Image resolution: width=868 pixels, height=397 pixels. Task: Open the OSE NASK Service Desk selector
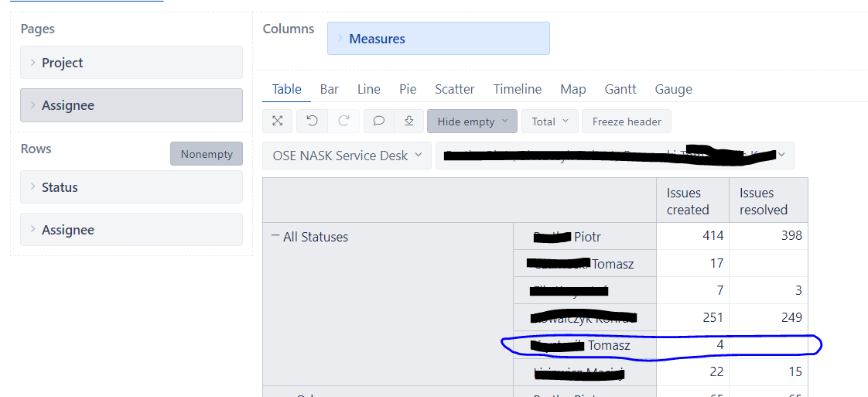coord(347,156)
